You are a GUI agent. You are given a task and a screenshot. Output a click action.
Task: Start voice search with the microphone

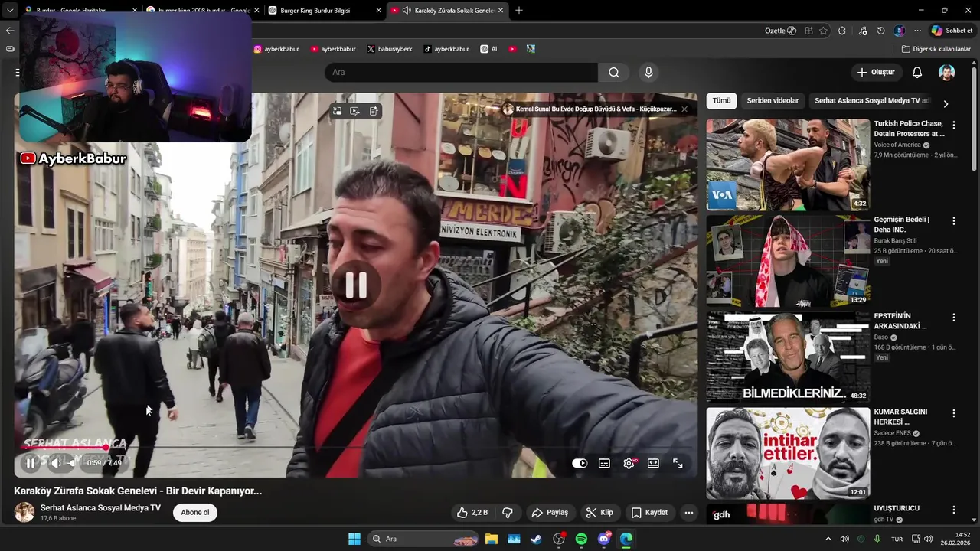648,72
